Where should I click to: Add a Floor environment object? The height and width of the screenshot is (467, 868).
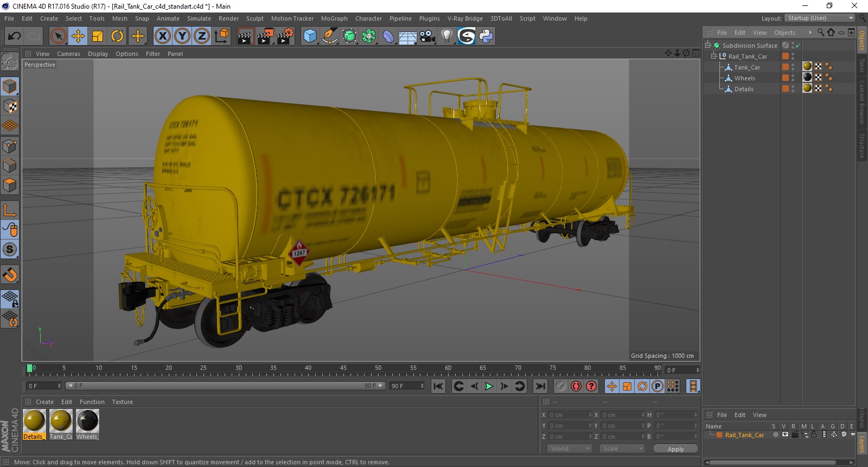(408, 36)
